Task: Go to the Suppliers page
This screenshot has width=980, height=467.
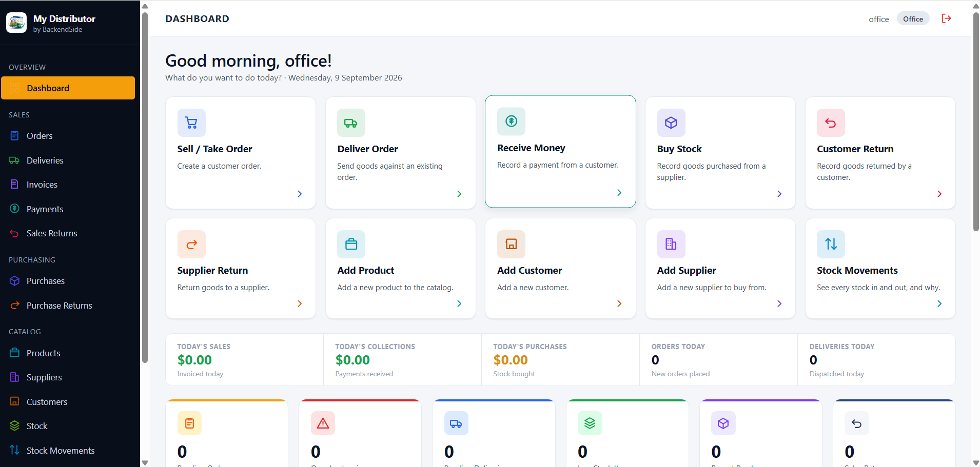Action: [68, 377]
